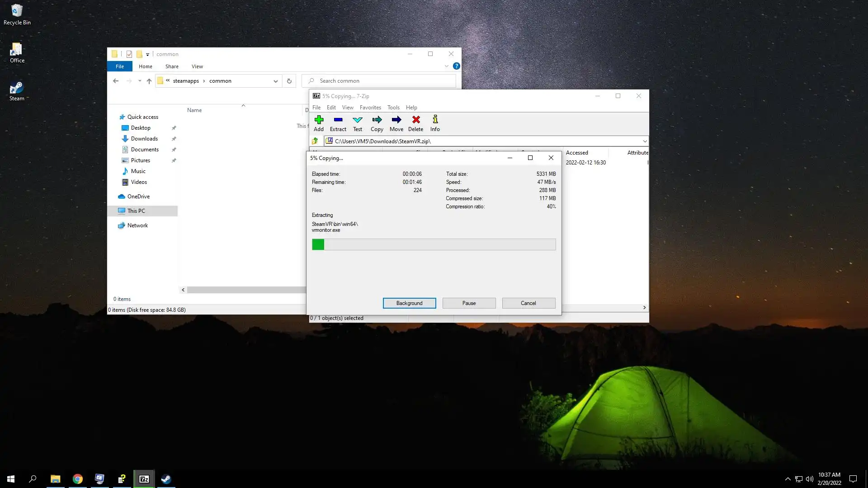Screen dimensions: 868x488
Task: Click the Explorer refresh icon
Action: 289,81
